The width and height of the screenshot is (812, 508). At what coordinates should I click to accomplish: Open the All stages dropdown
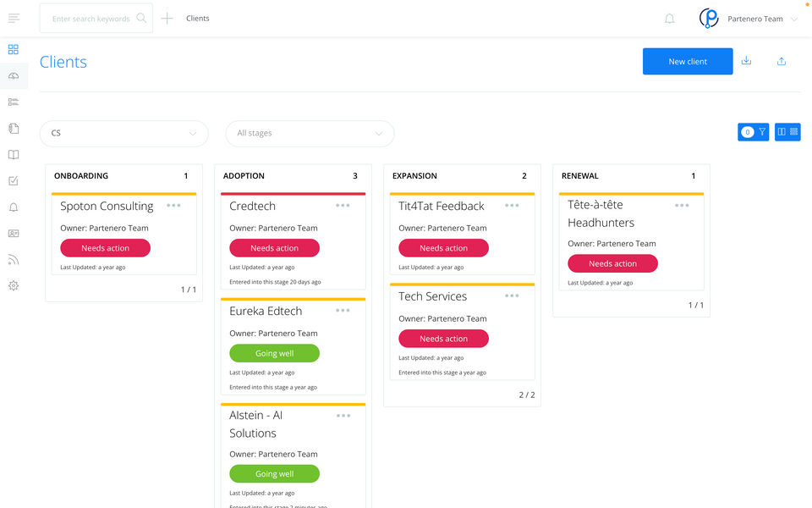pos(310,133)
